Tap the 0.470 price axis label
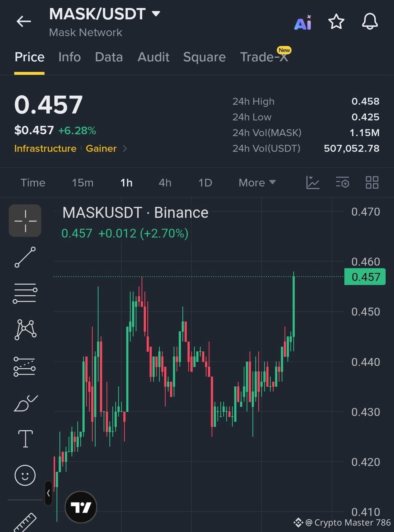Image resolution: width=394 pixels, height=532 pixels. [x=366, y=212]
